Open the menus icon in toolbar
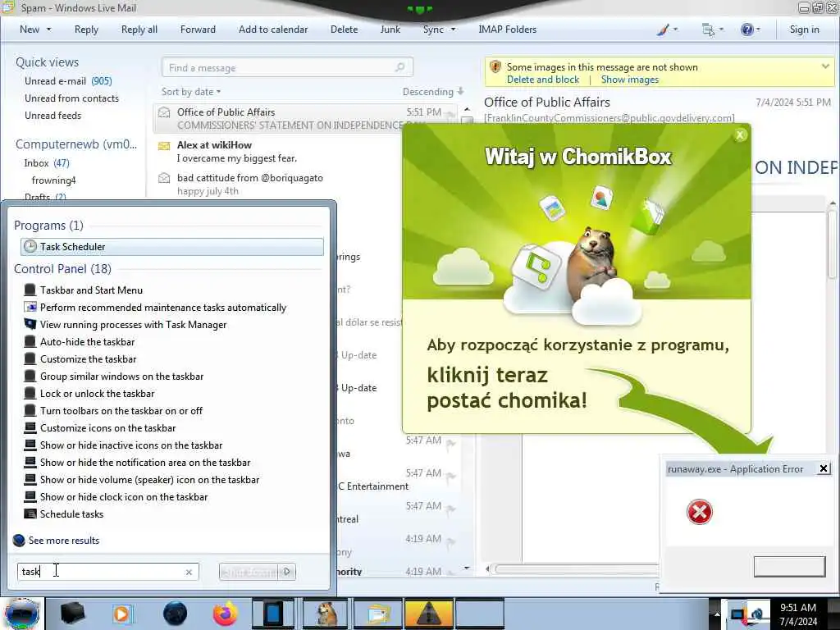The image size is (840, 630). pos(712,30)
